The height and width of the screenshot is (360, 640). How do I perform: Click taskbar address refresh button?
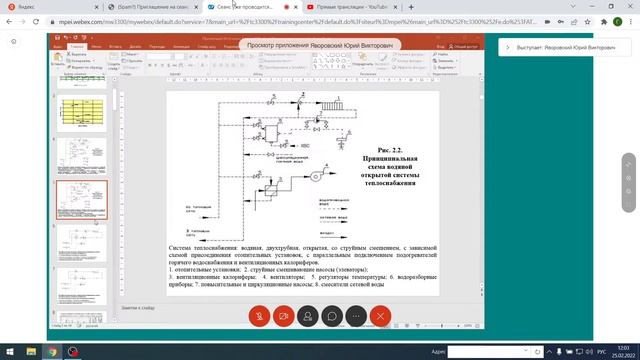537,351
